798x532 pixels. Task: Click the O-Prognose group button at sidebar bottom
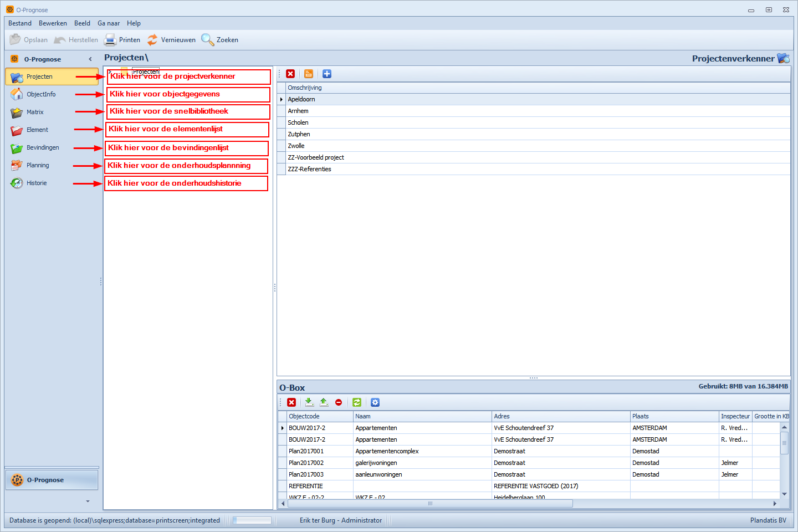pyautogui.click(x=52, y=480)
